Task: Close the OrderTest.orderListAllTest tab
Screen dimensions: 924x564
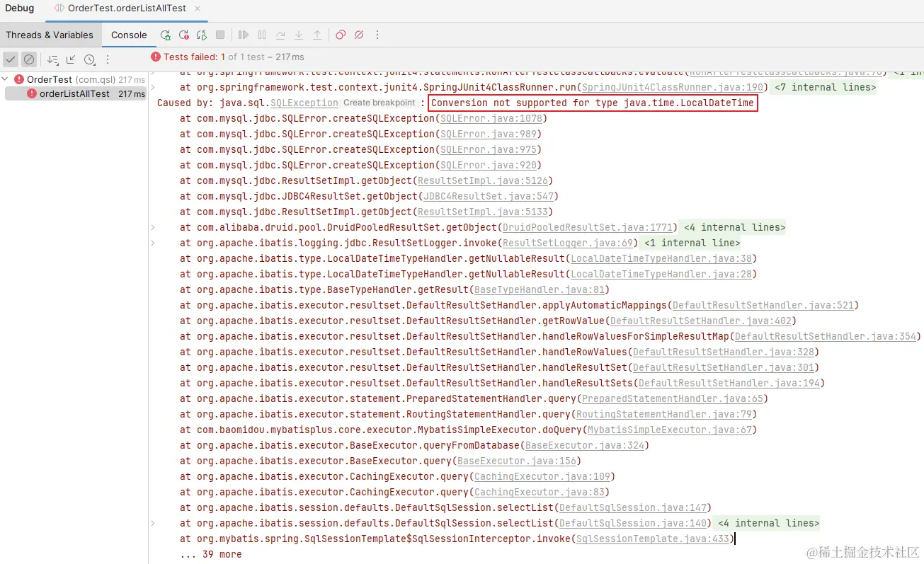Action: (197, 8)
